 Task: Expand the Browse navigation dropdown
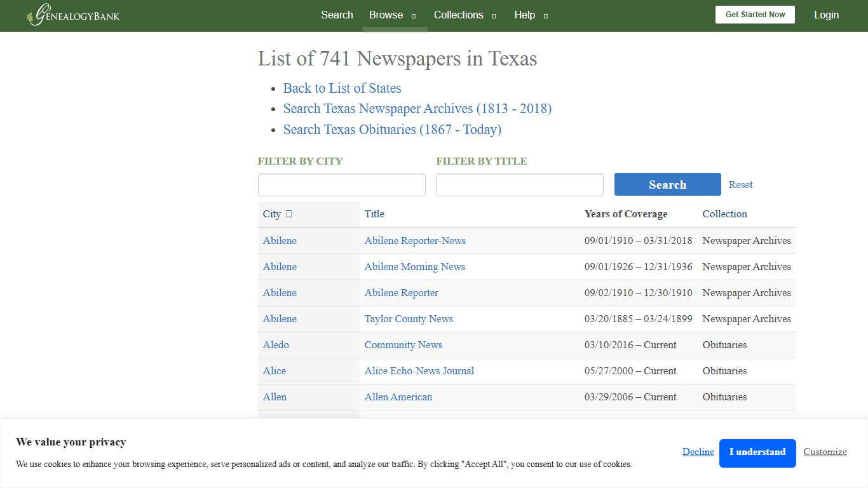[386, 15]
